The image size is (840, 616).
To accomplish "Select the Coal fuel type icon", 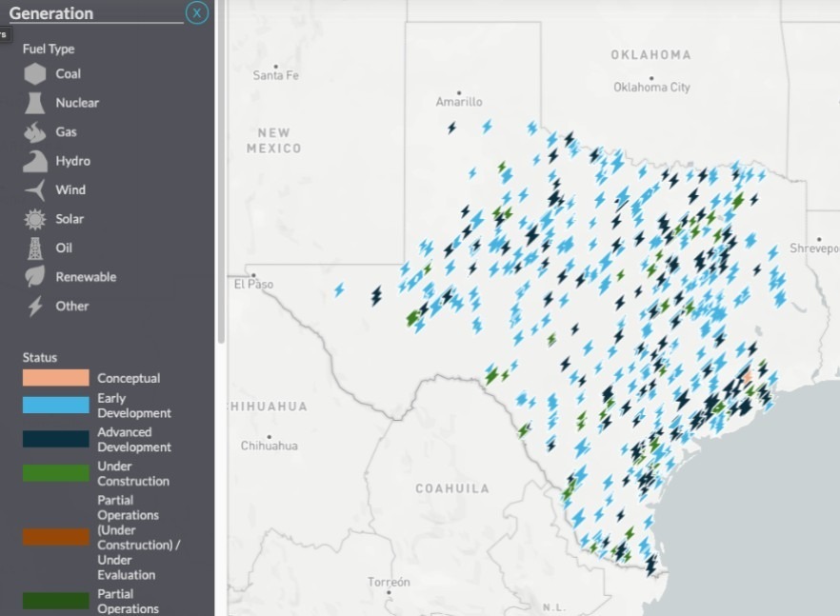I will [33, 73].
